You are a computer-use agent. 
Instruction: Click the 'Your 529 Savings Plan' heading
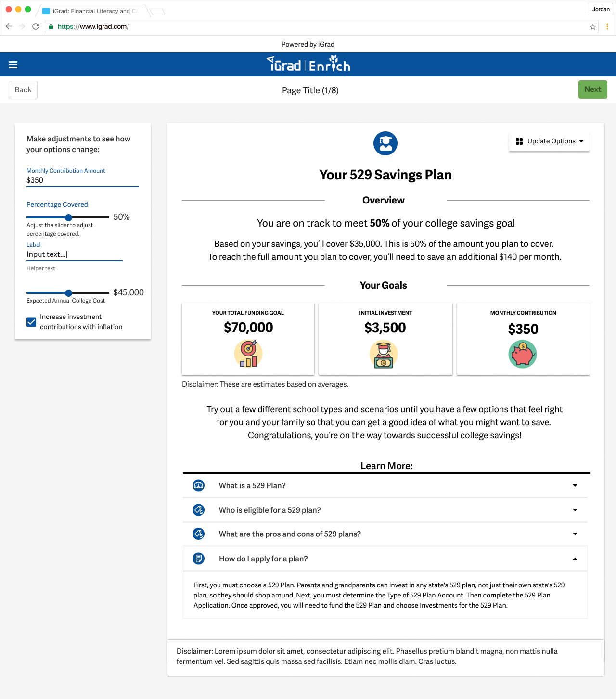tap(385, 175)
